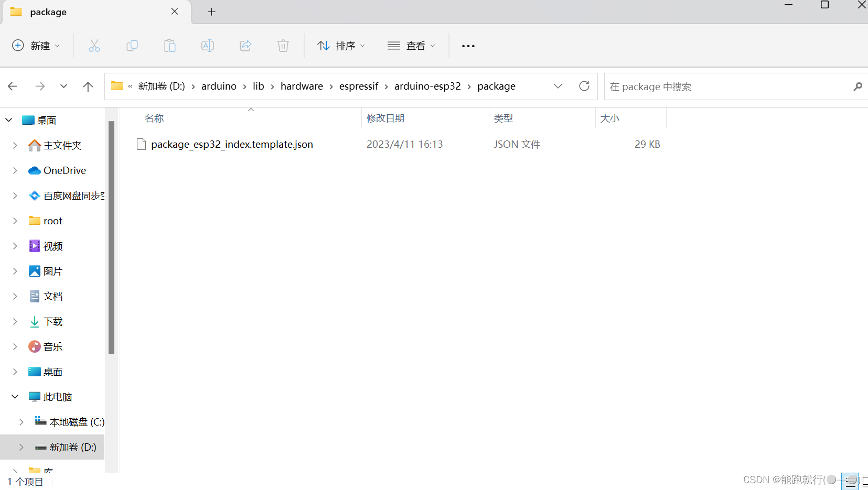Click the Copy icon in toolbar
This screenshot has width=868, height=490.
[x=132, y=46]
